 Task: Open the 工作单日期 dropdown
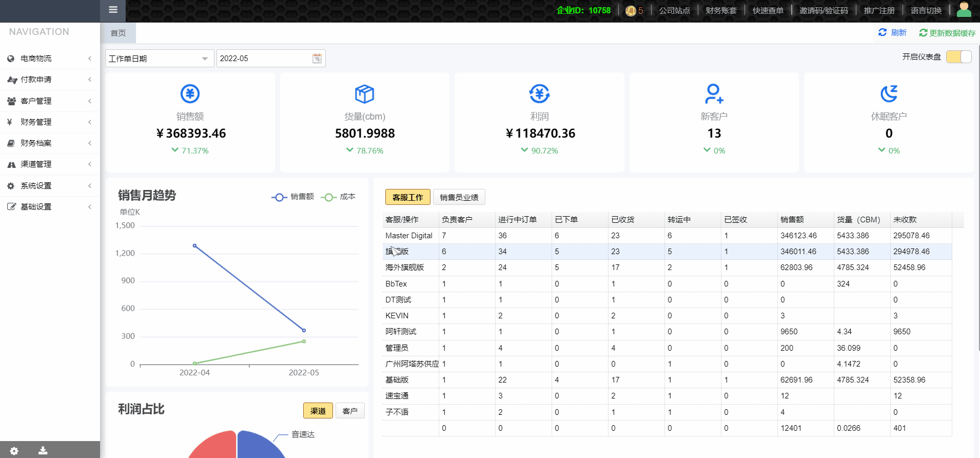(x=159, y=59)
